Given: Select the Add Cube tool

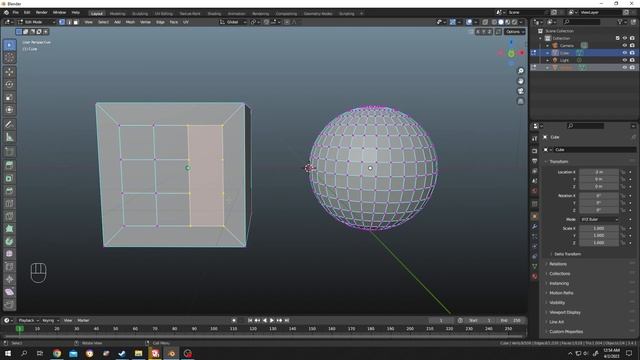Looking at the screenshot, I should pyautogui.click(x=9, y=151).
